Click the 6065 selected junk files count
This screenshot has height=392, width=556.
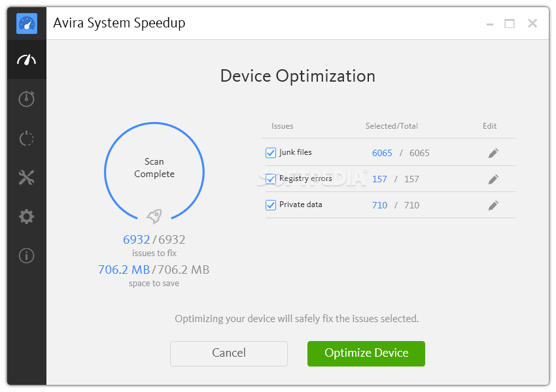click(x=382, y=153)
